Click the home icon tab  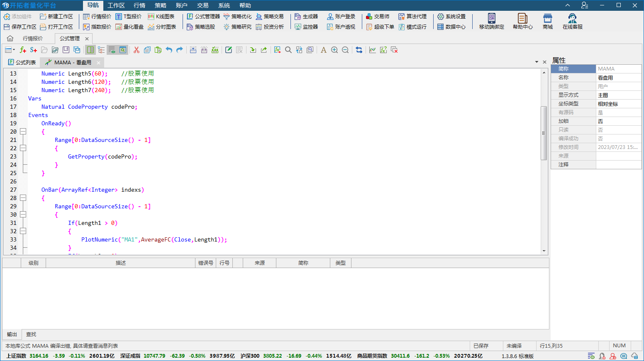(10, 38)
